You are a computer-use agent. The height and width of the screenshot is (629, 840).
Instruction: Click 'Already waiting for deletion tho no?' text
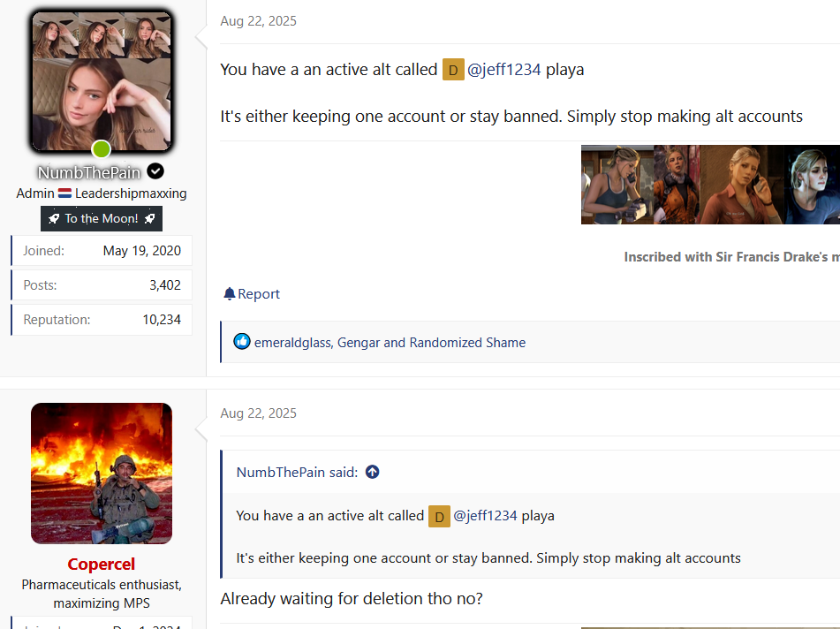tap(352, 598)
